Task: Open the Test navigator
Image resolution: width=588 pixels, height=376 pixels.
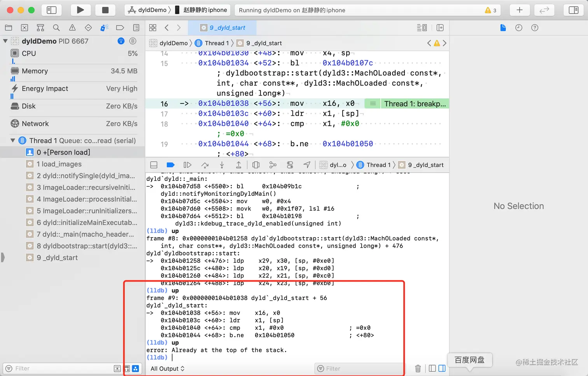Action: point(88,28)
